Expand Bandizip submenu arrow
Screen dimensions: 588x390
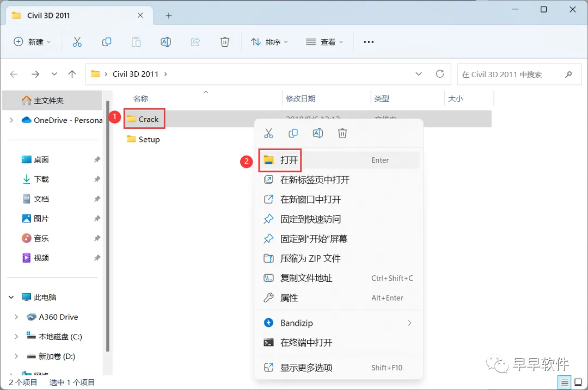(x=409, y=323)
